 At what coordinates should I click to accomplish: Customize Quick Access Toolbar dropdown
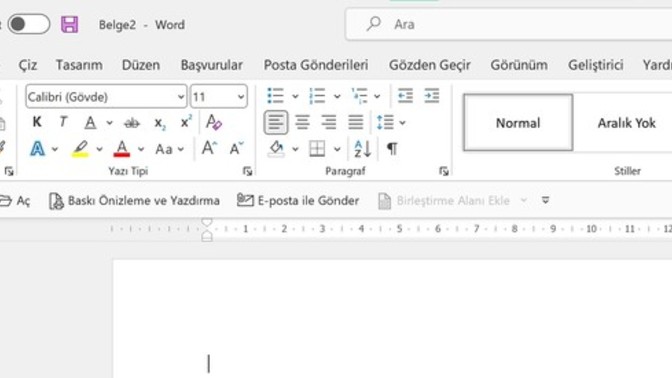pyautogui.click(x=545, y=200)
